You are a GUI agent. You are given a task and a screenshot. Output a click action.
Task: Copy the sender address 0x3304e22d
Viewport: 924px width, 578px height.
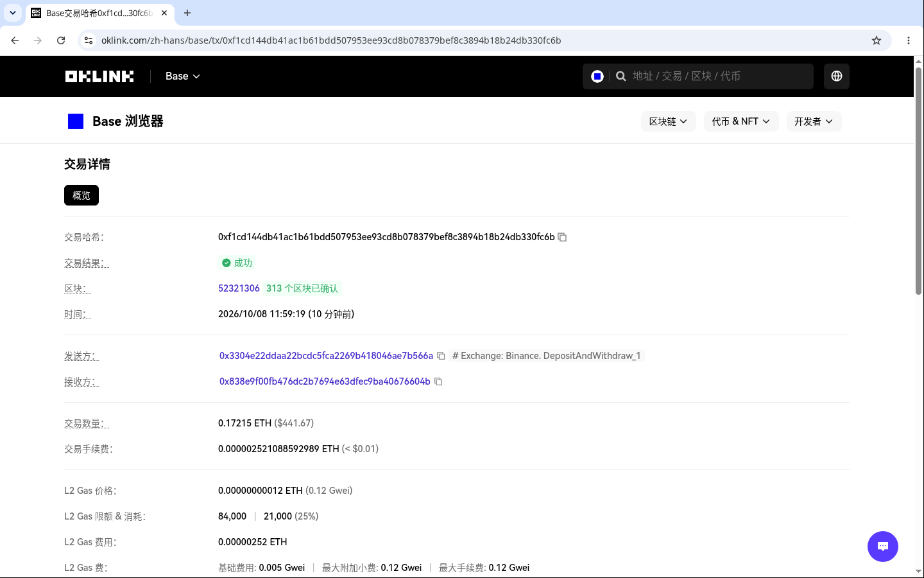[441, 356]
